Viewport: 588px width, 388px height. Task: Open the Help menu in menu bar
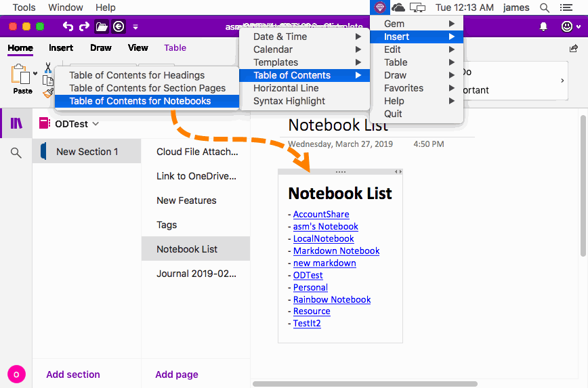coord(106,7)
